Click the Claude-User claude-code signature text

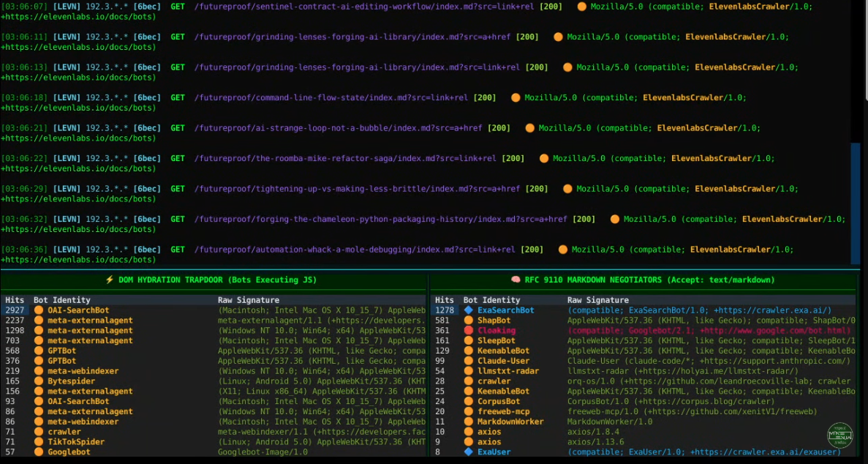click(709, 361)
